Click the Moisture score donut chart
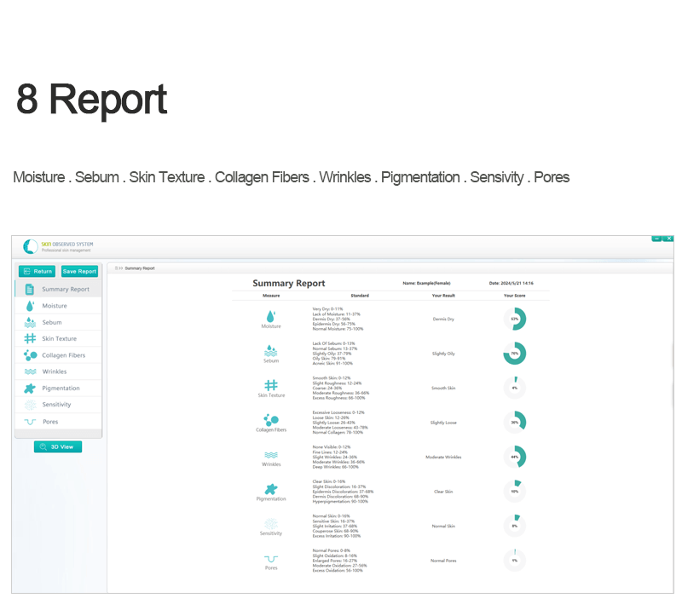Image resolution: width=682 pixels, height=616 pixels. click(x=515, y=319)
